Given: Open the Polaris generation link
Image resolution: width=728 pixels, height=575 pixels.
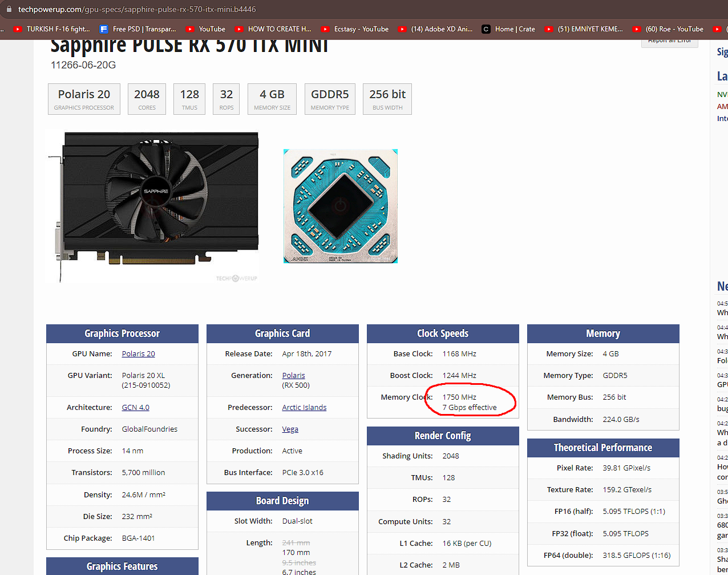Looking at the screenshot, I should 294,375.
